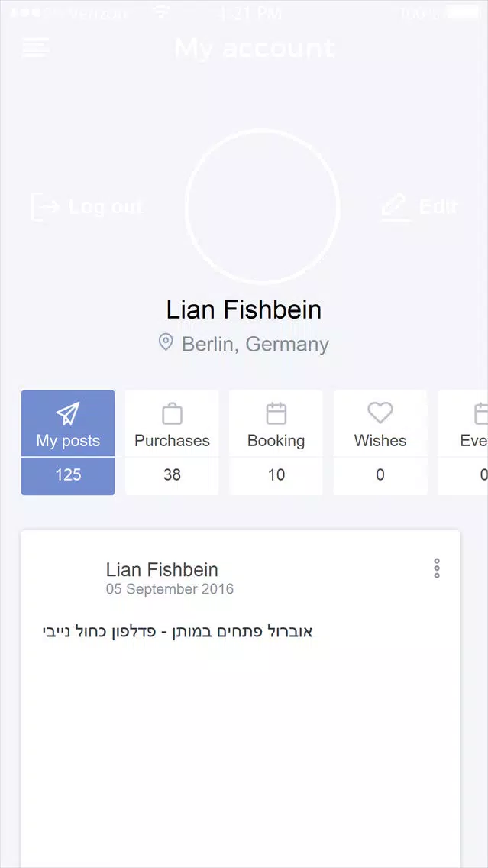Screen dimensions: 488x868
Task: Click the Berlin, Germany location text
Action: tap(255, 345)
